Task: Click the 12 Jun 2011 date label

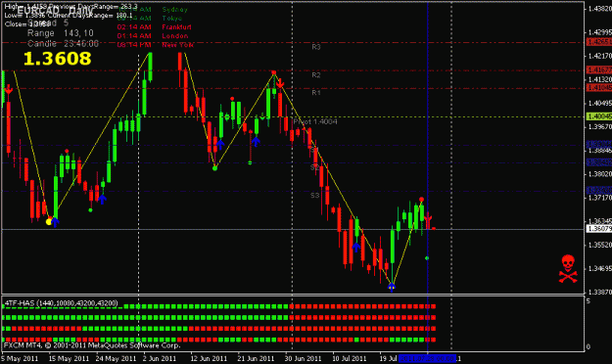Action: 209,358
